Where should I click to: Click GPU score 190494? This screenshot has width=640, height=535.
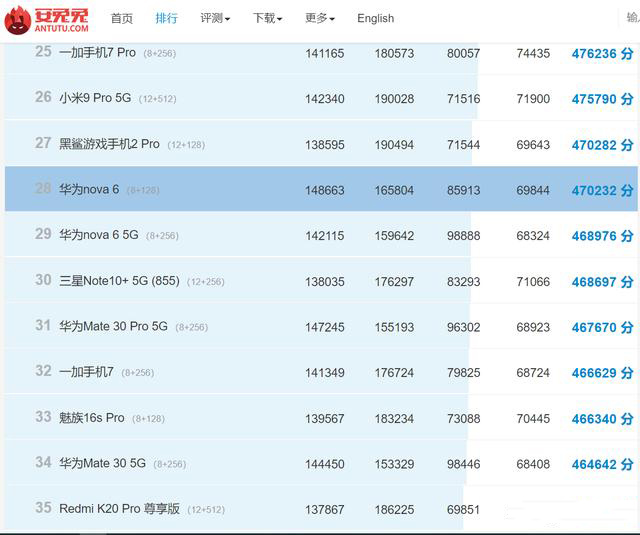pyautogui.click(x=394, y=145)
